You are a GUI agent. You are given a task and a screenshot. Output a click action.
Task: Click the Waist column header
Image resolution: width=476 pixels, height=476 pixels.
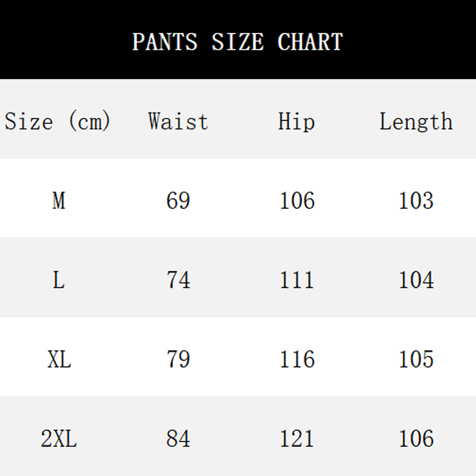click(178, 122)
